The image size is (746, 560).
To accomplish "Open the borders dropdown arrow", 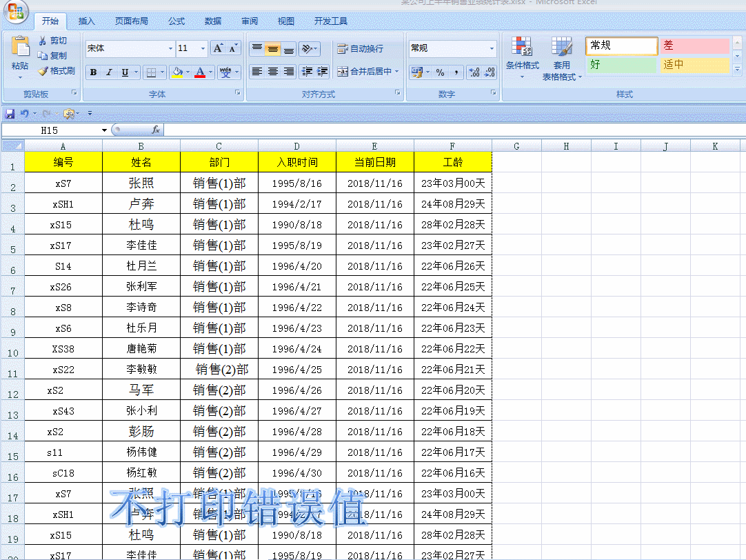I will (x=162, y=72).
